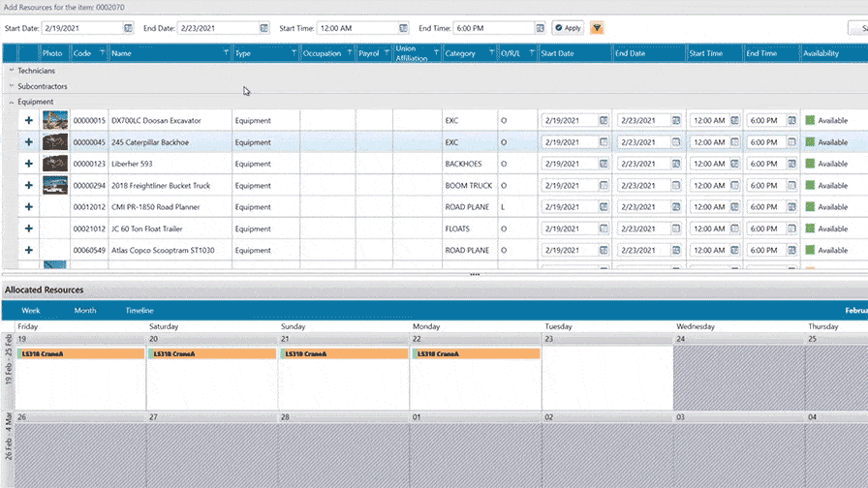
Task: Filter the O/R/L column
Action: (532, 52)
